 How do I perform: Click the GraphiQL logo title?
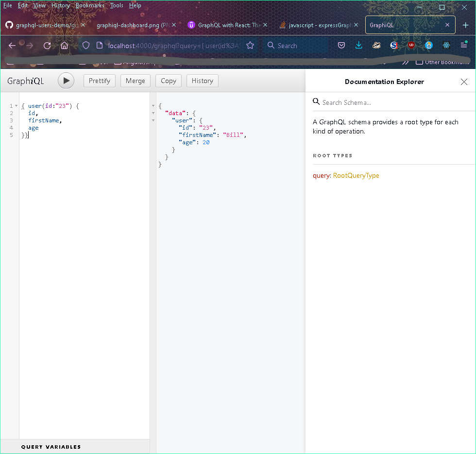25,81
